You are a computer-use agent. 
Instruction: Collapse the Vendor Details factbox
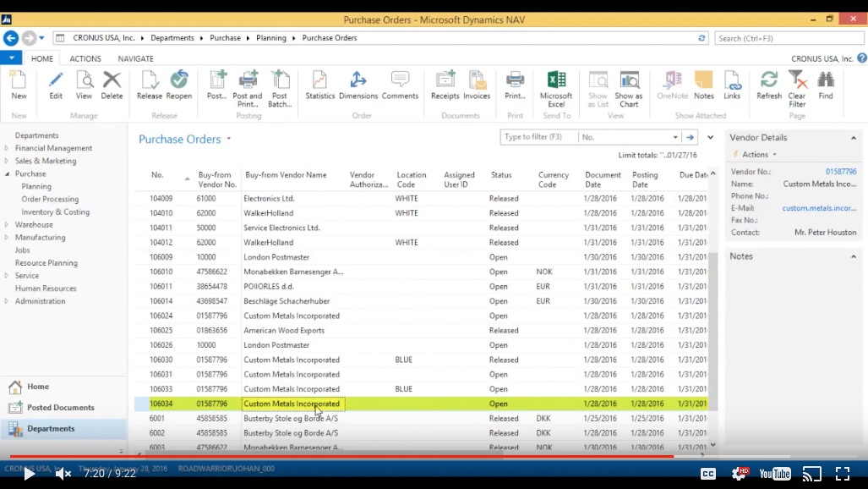pyautogui.click(x=854, y=138)
